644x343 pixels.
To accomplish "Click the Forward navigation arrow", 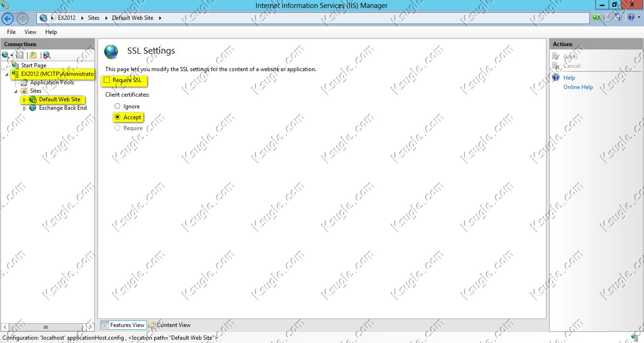I will (23, 18).
